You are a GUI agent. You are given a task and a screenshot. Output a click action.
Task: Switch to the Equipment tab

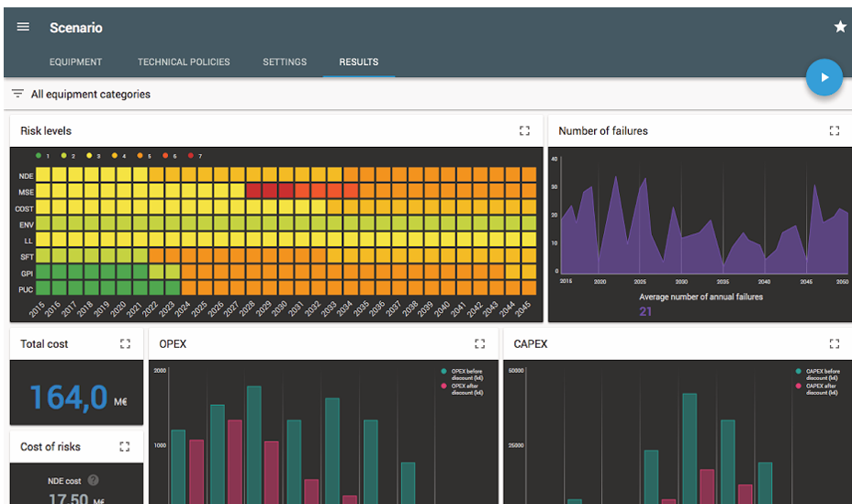pos(75,62)
